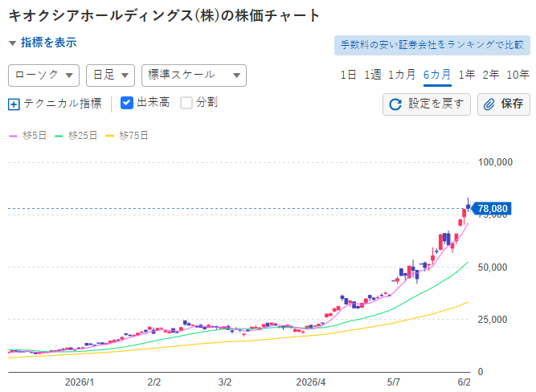Uncheck the 出来高 volume checkbox
Viewport: 536px width, 392px height.
pos(127,103)
